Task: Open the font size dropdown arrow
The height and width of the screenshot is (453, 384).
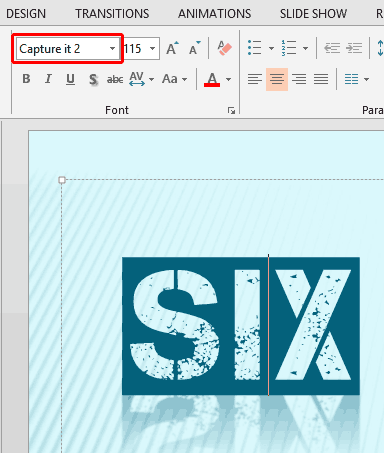Action: click(153, 49)
